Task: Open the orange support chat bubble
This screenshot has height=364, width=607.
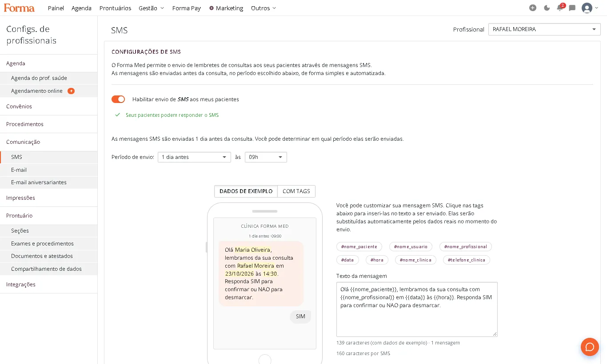Action: point(590,347)
